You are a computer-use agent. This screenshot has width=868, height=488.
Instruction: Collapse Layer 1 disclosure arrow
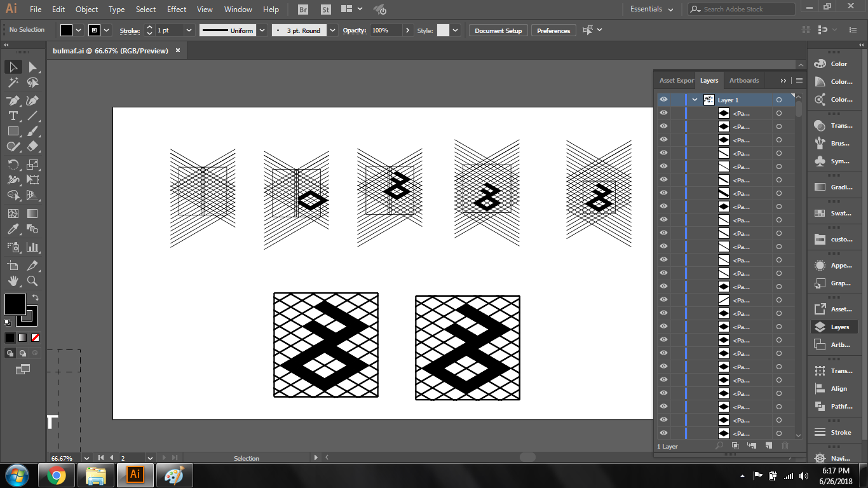coord(695,100)
